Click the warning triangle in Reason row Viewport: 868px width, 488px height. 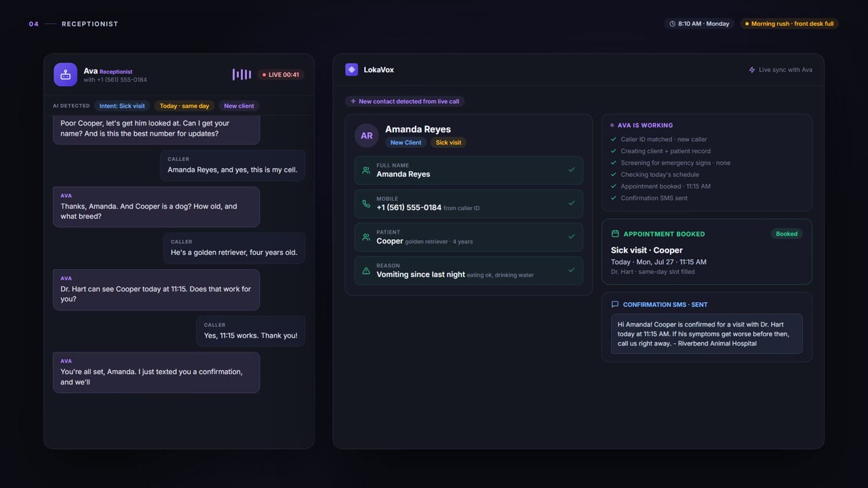coord(366,270)
